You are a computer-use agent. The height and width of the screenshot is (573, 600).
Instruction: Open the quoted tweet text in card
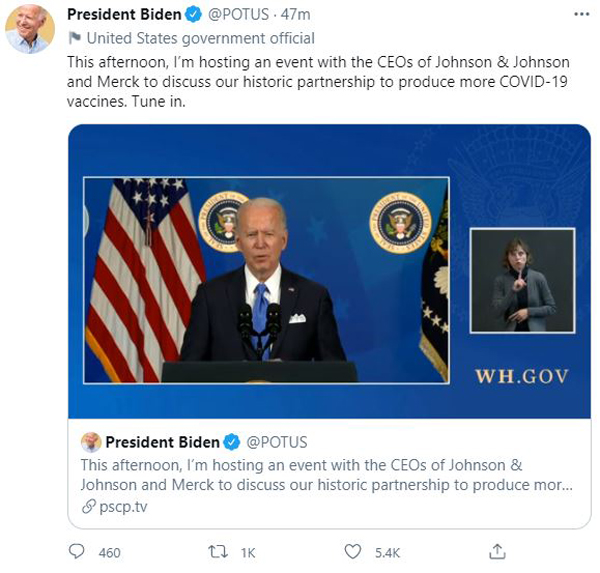tap(326, 475)
